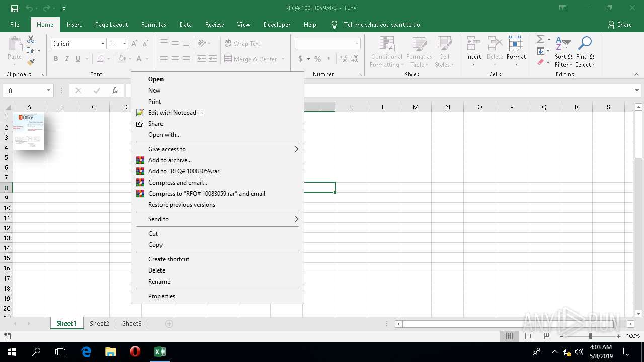The image size is (644, 362).
Task: Click the Delete cells icon
Action: coord(495,44)
